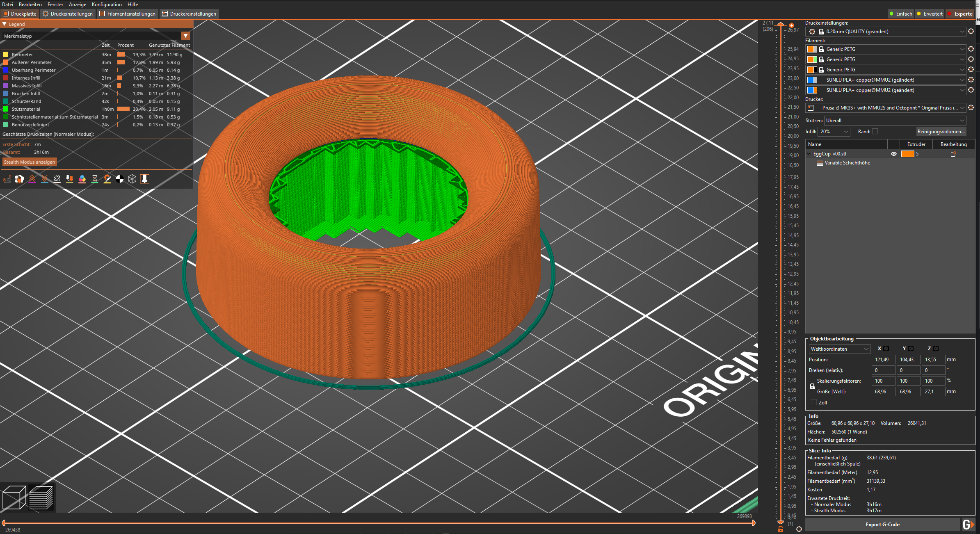Open the Datei menu
The image size is (980, 534).
tap(7, 4)
